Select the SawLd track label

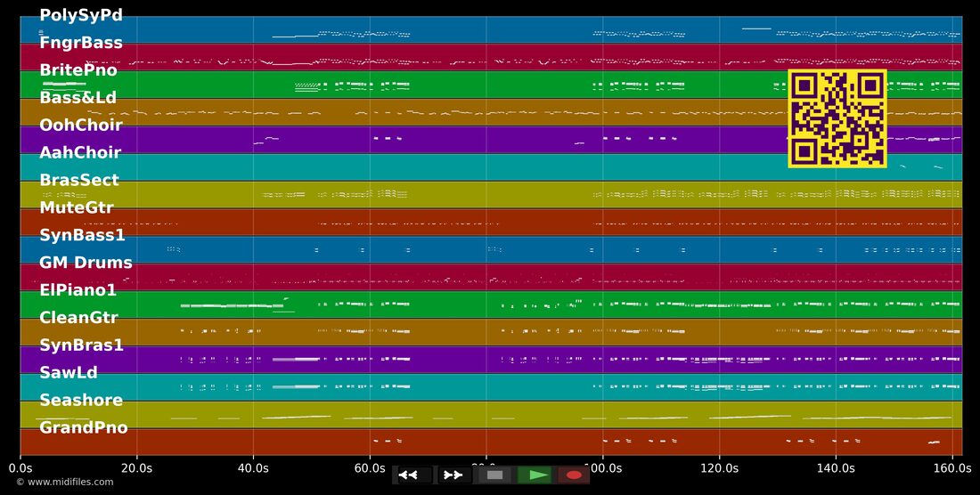(69, 372)
